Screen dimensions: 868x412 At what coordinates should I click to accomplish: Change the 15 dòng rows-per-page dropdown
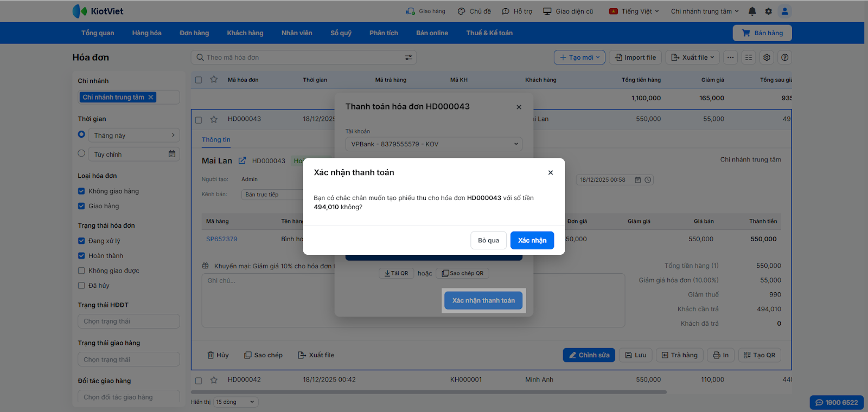[x=235, y=402]
